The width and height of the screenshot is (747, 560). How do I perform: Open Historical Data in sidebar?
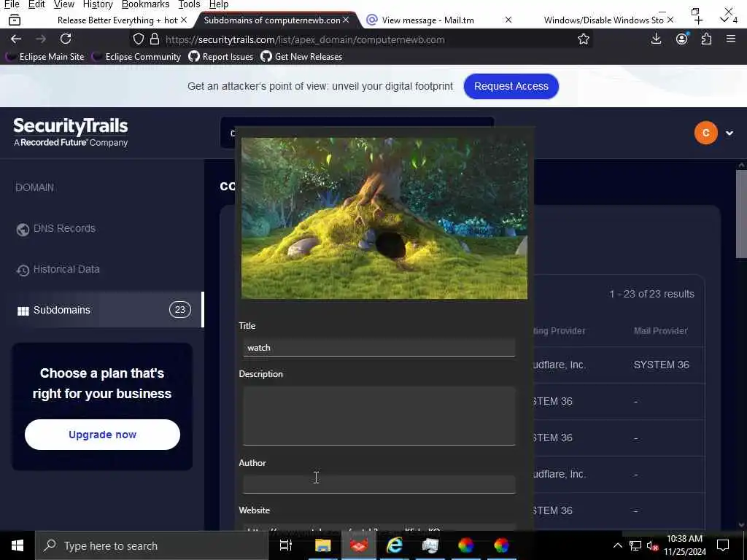click(58, 270)
